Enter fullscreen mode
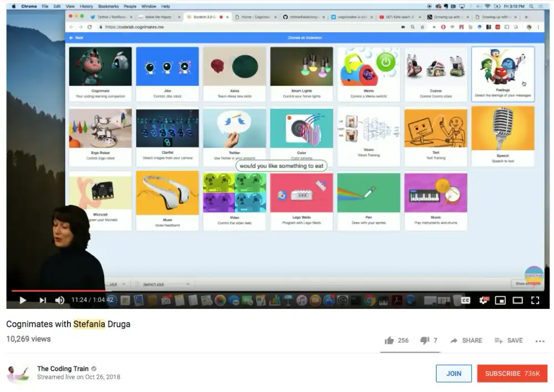The image size is (554, 392). pos(535,300)
